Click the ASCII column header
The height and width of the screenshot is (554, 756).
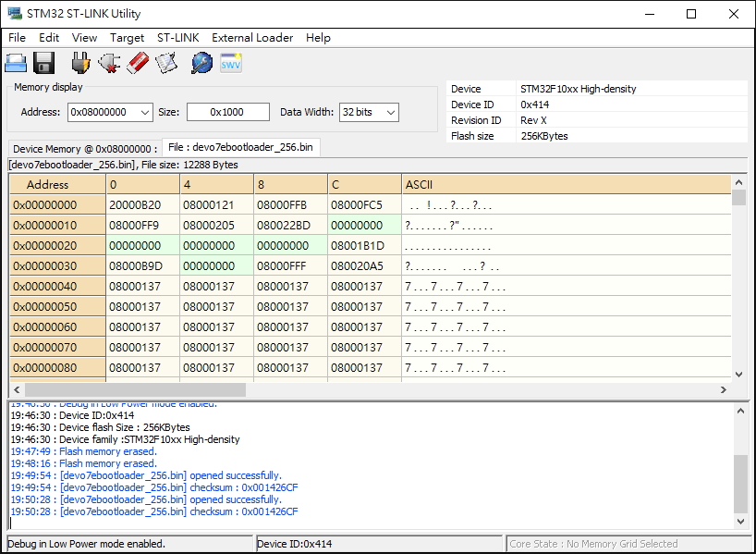pyautogui.click(x=566, y=184)
